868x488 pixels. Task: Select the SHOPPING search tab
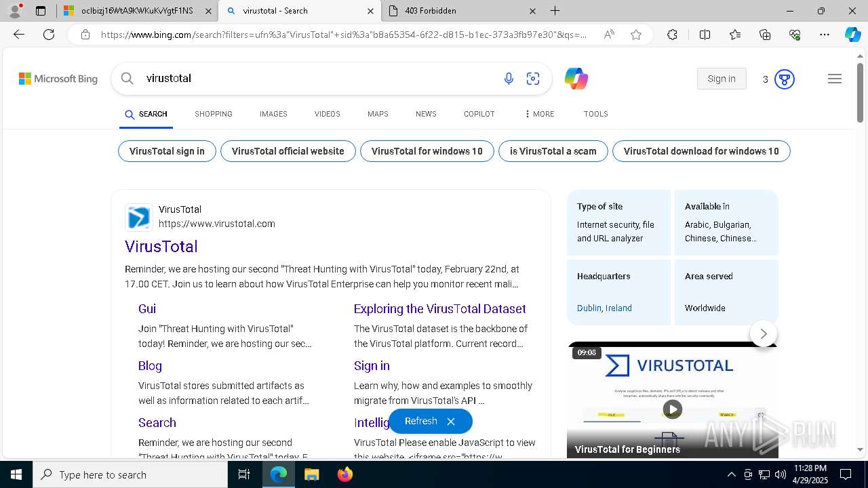tap(214, 114)
